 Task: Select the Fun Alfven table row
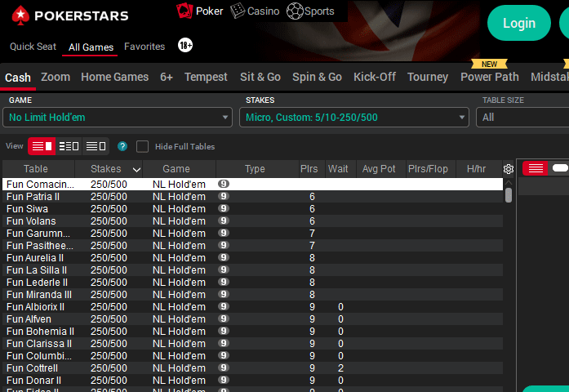[x=252, y=319]
